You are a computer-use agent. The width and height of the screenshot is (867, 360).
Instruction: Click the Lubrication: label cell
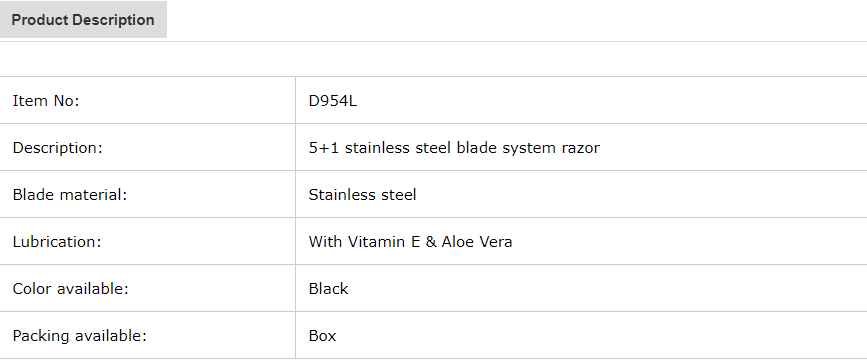[x=148, y=242]
